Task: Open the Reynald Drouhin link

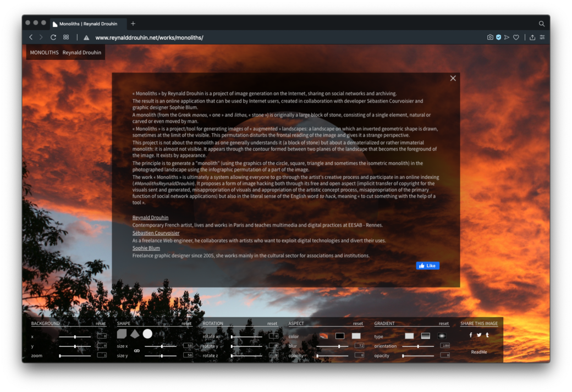Action: click(150, 218)
